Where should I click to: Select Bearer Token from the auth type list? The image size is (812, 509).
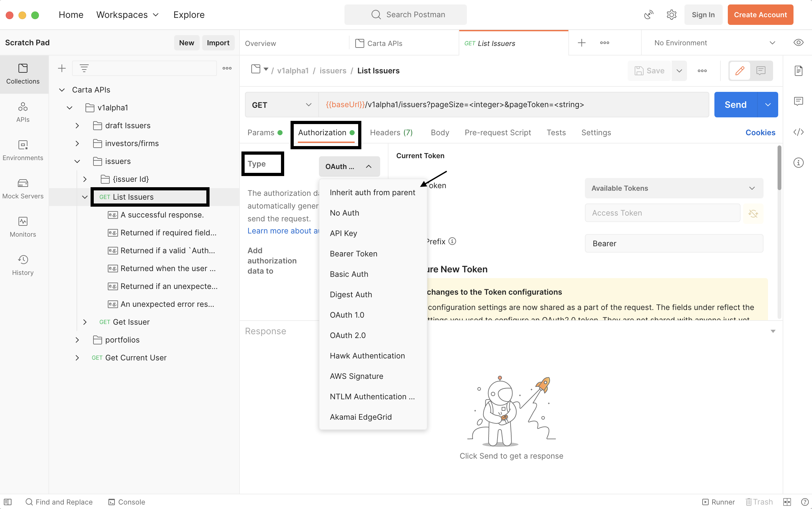(x=353, y=254)
